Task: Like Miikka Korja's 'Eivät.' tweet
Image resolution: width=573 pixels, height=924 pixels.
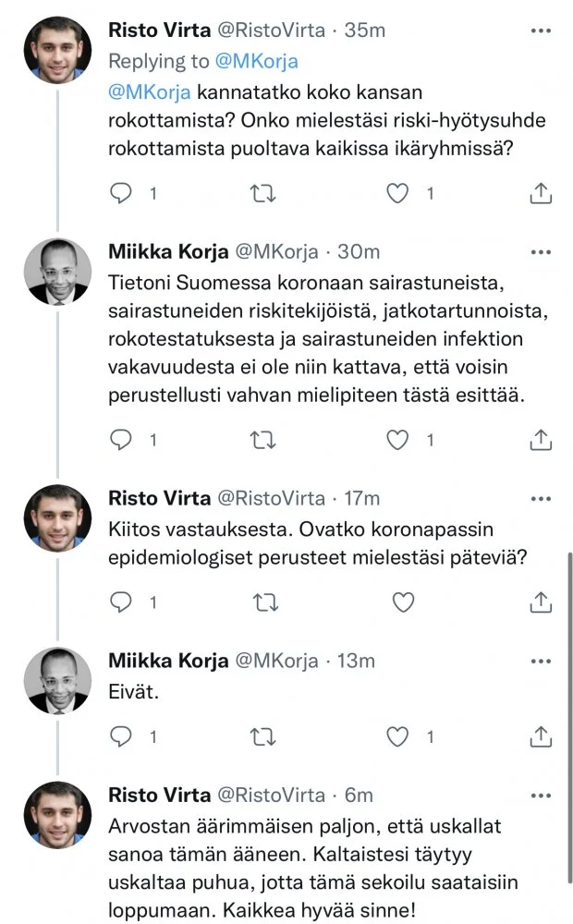Action: tap(397, 736)
